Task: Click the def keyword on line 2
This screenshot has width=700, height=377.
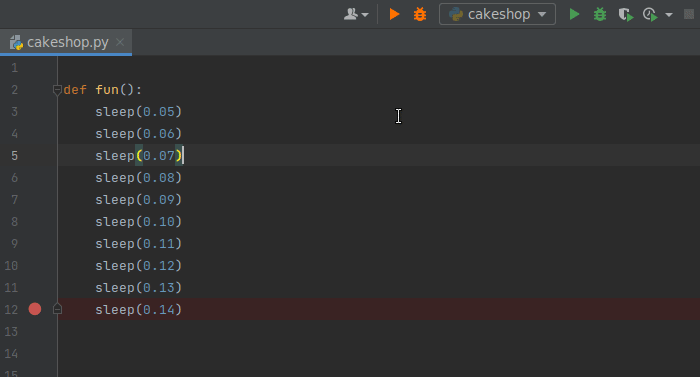Action: pyautogui.click(x=75, y=90)
